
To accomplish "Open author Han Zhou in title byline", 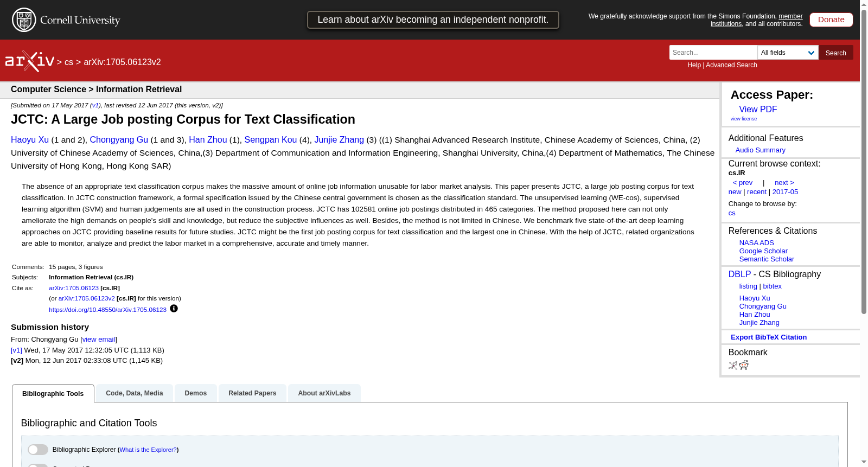I will pos(208,140).
